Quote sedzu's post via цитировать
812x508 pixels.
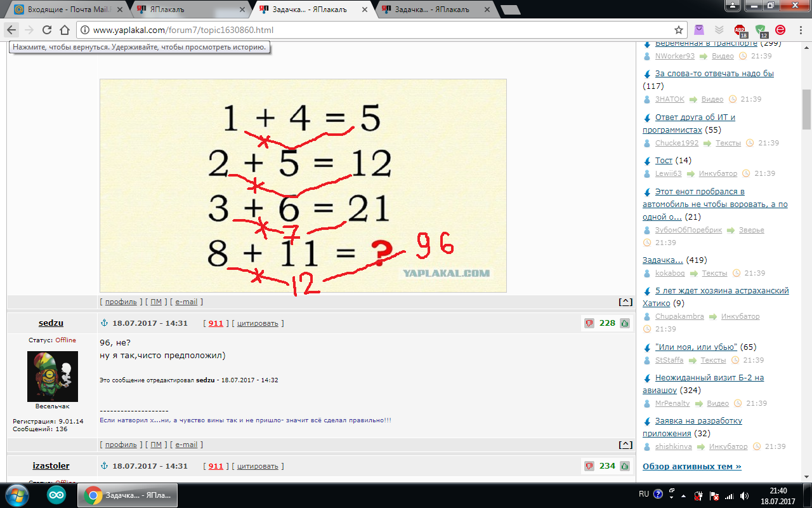coord(258,323)
